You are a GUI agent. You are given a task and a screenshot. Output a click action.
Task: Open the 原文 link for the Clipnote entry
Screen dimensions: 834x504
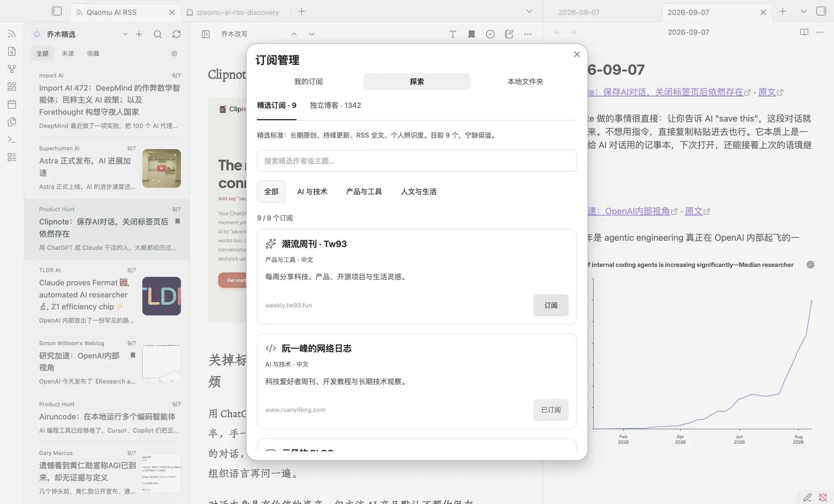click(x=767, y=92)
